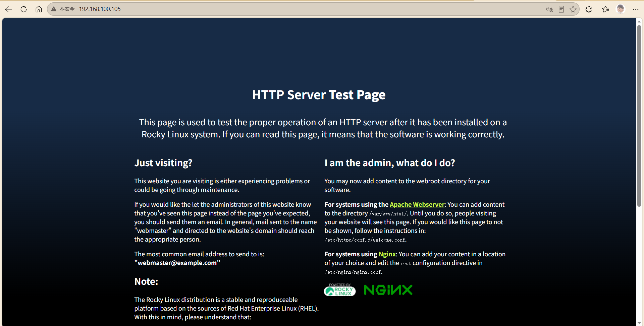Screen dimensions: 644x326
Task: Go back using the browser back arrow
Action: [x=9, y=9]
